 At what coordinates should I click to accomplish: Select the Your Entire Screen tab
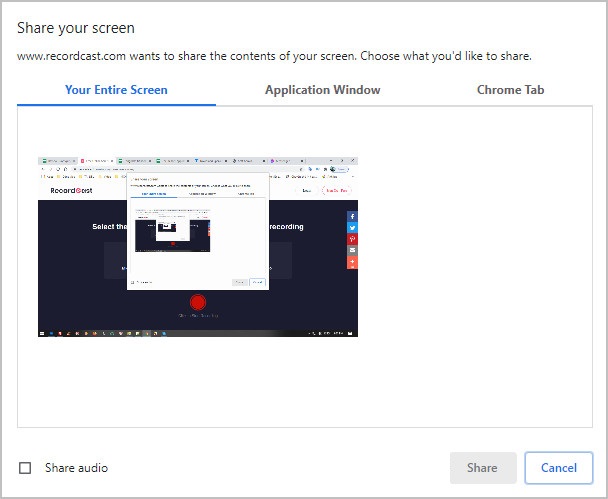[x=116, y=90]
